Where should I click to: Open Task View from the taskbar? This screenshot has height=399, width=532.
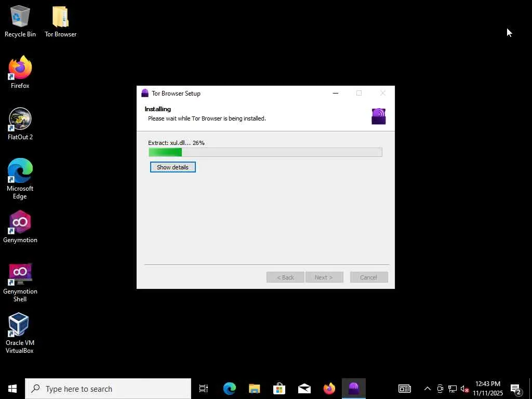(x=204, y=389)
